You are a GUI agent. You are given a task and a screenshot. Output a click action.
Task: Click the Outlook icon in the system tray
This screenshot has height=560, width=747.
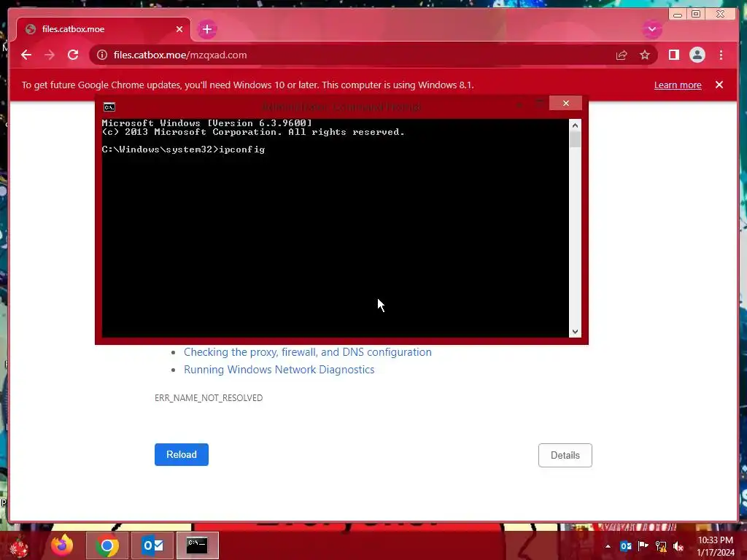(625, 546)
